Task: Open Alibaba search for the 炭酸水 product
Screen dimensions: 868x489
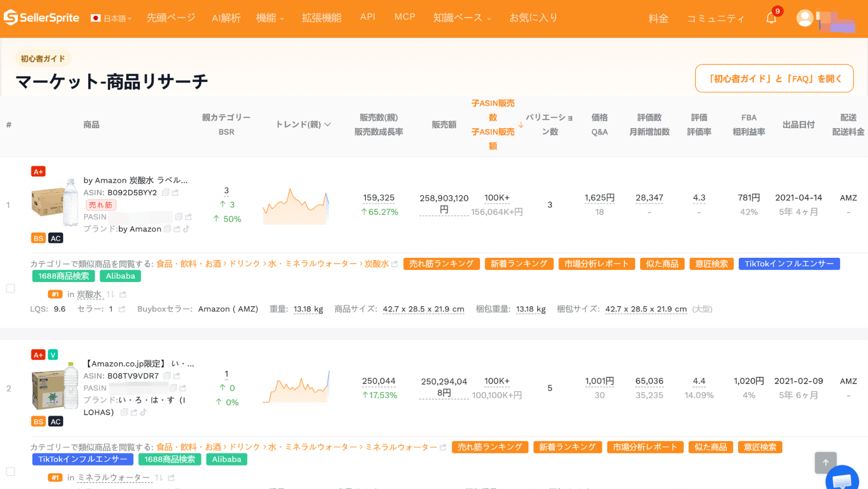Action: point(120,276)
